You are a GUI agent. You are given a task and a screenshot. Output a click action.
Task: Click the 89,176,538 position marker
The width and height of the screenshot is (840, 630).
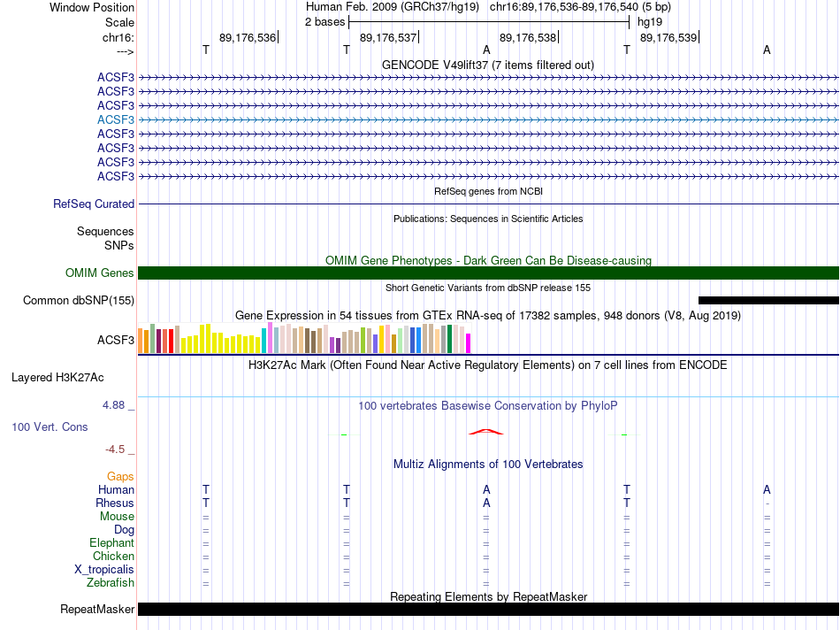pos(528,37)
